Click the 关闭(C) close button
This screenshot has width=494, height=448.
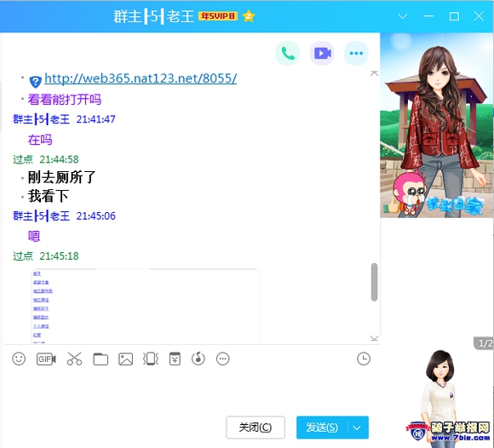coord(256,428)
